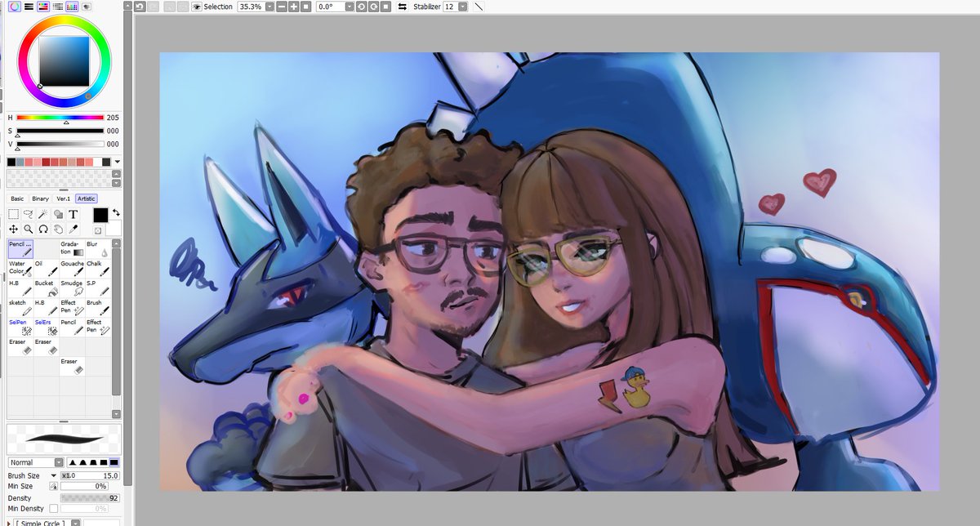
Task: Flip the canvas view horizontally
Action: pos(402,7)
